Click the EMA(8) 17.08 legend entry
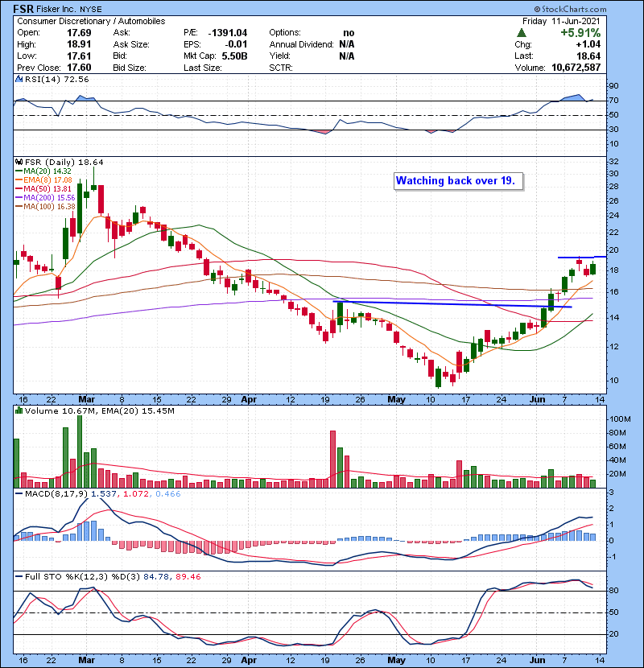Image resolution: width=644 pixels, height=668 pixels. (x=43, y=180)
